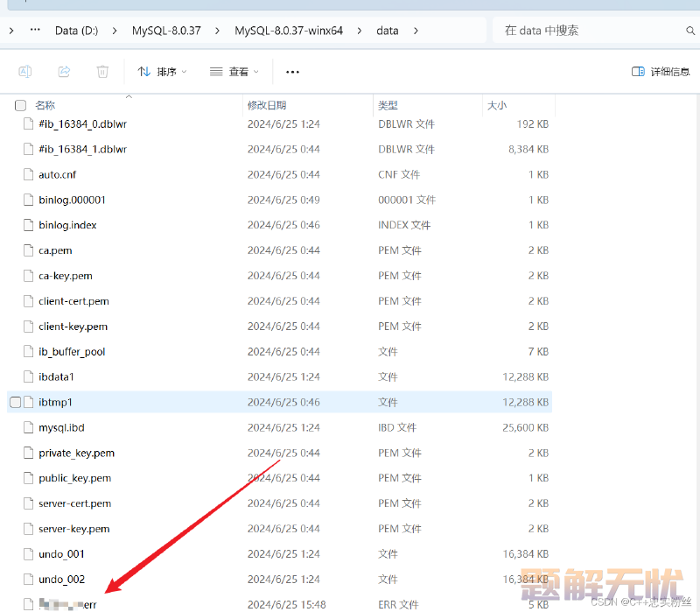Navigate to MySQL-8.0.37-winx64 breadcrumb folder
Viewport: 700px width, 612px height.
(x=289, y=31)
